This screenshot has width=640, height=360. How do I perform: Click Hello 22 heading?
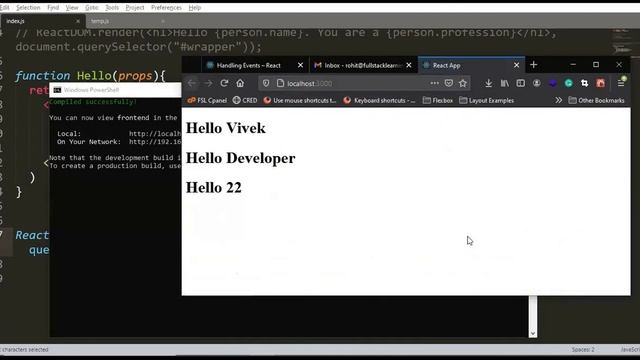click(214, 188)
